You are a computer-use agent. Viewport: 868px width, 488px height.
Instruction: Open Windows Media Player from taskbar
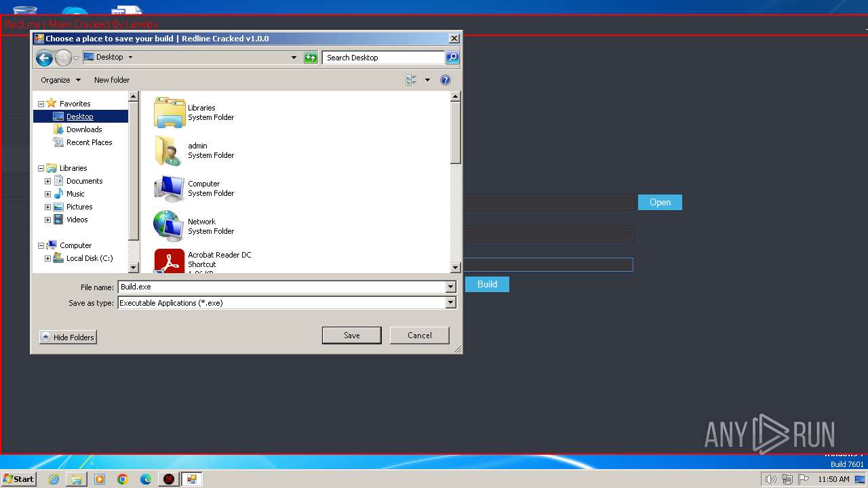pyautogui.click(x=100, y=479)
